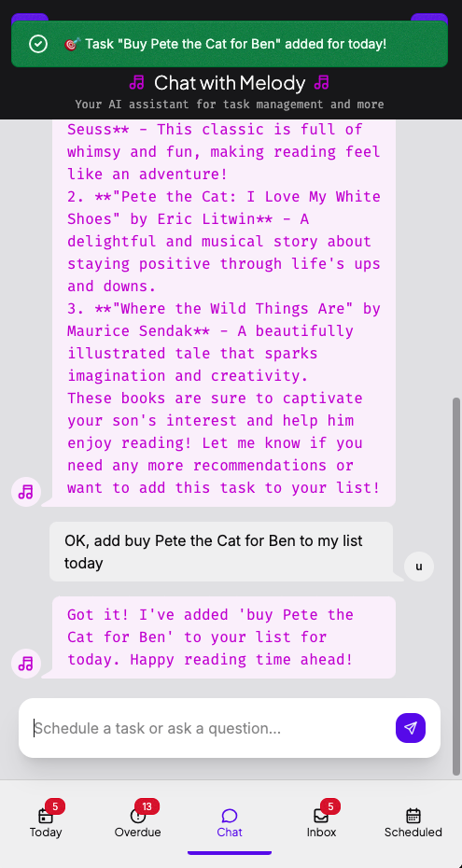Select the "OK, add buy Pete the Cat" message

pos(221,552)
